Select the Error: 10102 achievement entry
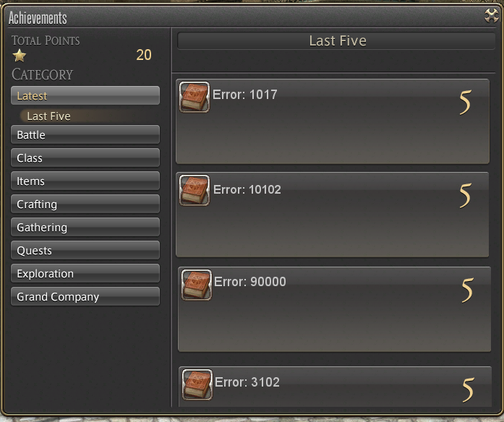504x422 pixels. (x=333, y=215)
